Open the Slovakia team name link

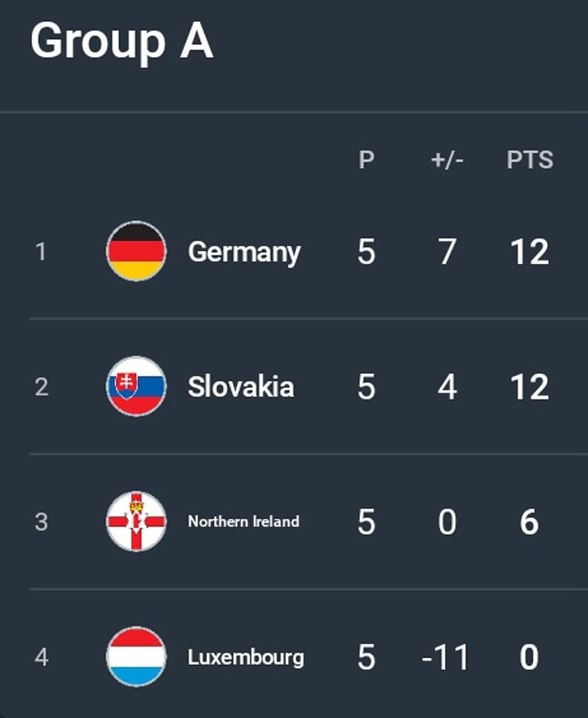(x=240, y=387)
